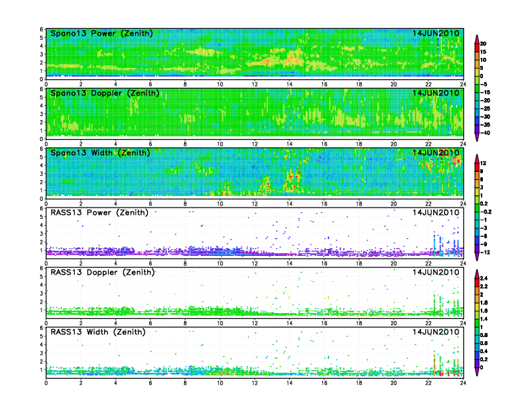Click the red segment beside the '2.4' label
The width and height of the screenshot is (532, 411).
(x=477, y=282)
